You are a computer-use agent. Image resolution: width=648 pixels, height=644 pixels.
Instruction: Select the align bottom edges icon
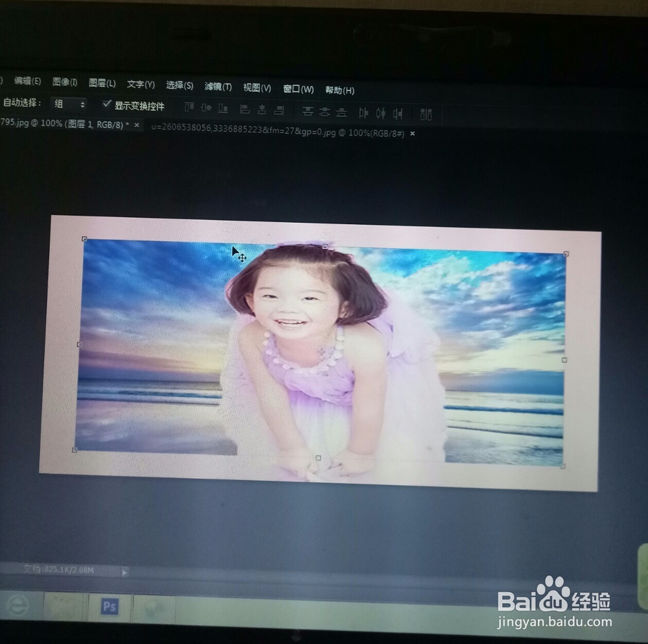pyautogui.click(x=222, y=111)
